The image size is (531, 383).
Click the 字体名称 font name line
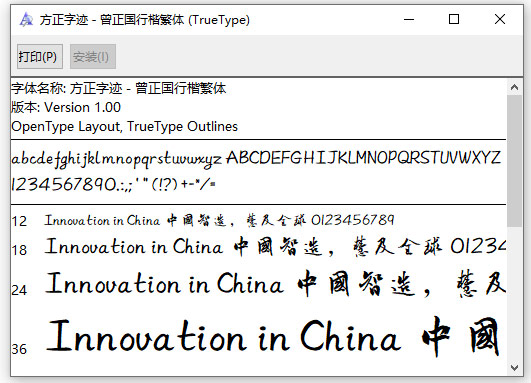(x=119, y=88)
